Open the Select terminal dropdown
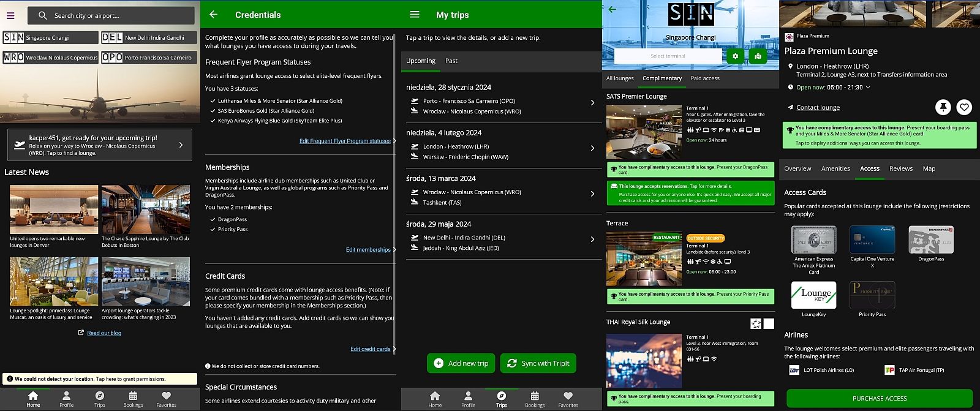 pyautogui.click(x=668, y=56)
